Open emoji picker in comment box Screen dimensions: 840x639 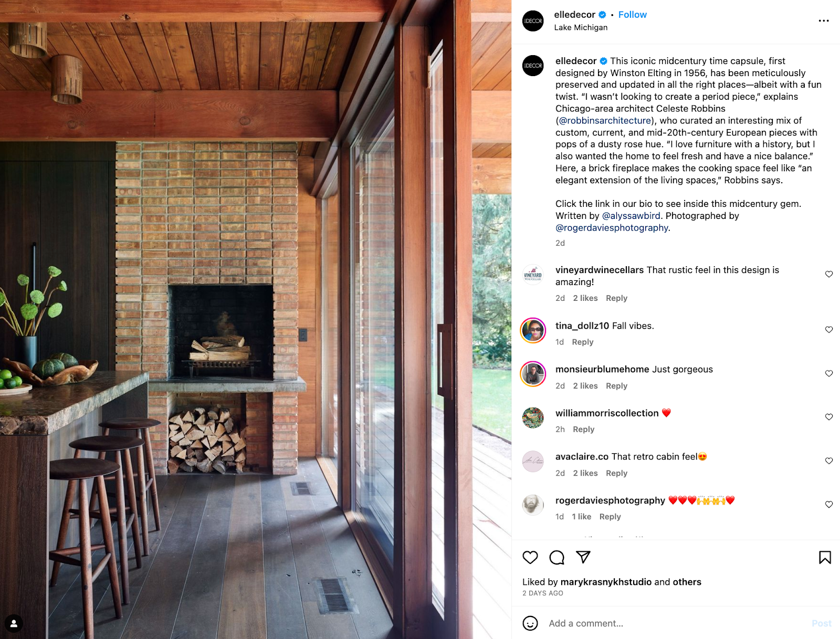(530, 623)
